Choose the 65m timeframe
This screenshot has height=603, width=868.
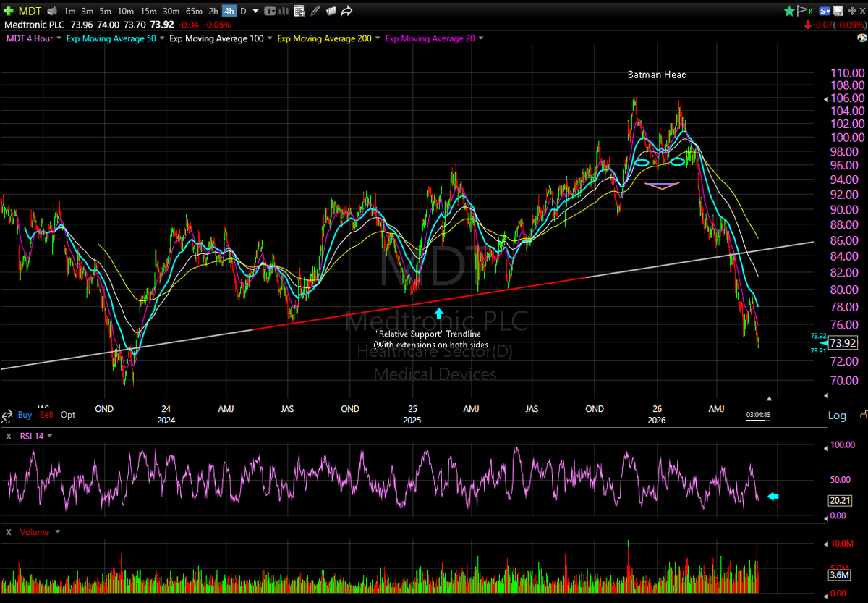coord(194,11)
